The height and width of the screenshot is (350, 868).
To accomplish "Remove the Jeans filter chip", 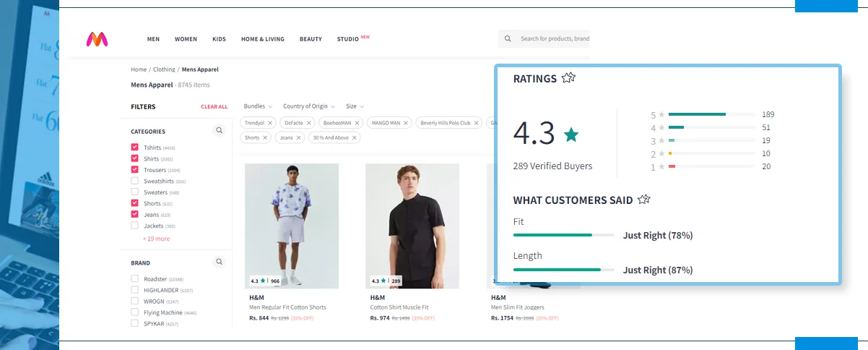I will coord(299,137).
